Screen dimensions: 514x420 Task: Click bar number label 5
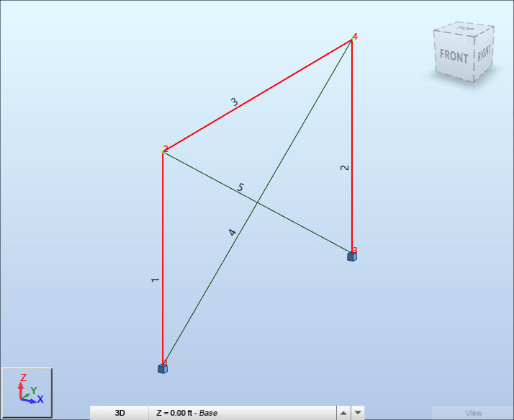pyautogui.click(x=240, y=187)
